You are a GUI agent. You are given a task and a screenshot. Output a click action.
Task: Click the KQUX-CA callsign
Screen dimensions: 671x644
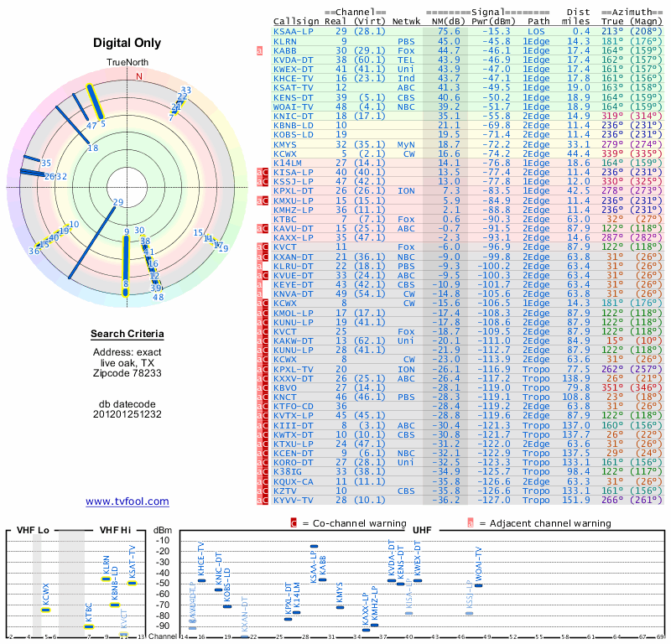click(x=293, y=482)
